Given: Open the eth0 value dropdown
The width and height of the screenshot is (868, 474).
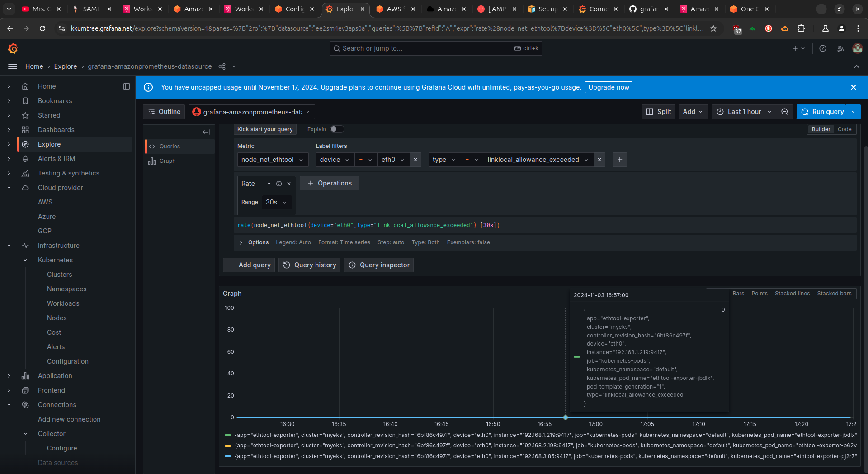Looking at the screenshot, I should click(393, 160).
